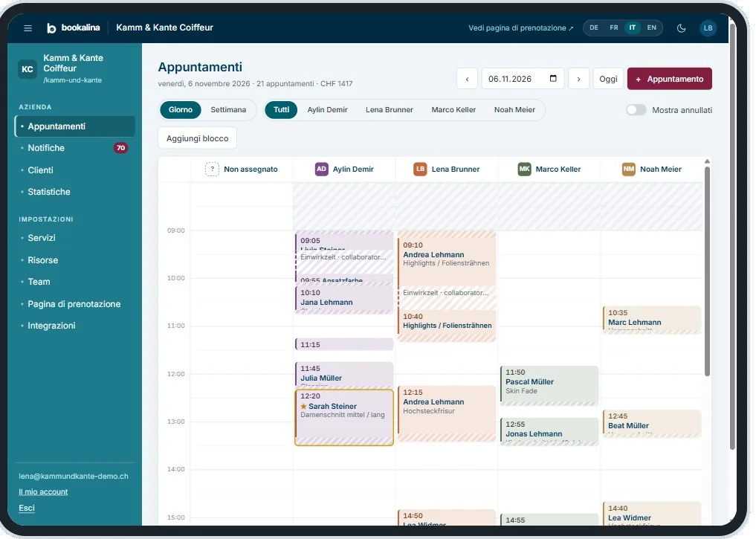Click the + Appuntamento button
This screenshot has height=539, width=756.
click(x=669, y=79)
